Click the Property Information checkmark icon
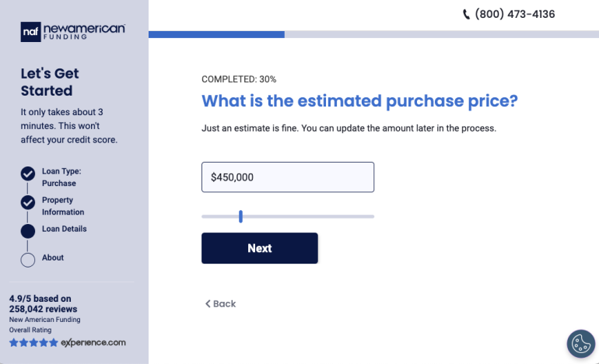599x364 pixels. (28, 202)
